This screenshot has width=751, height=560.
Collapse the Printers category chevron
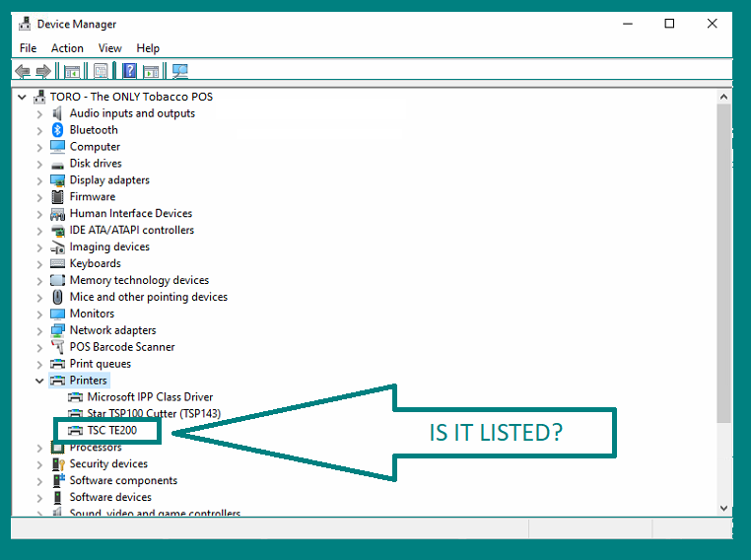click(x=39, y=381)
